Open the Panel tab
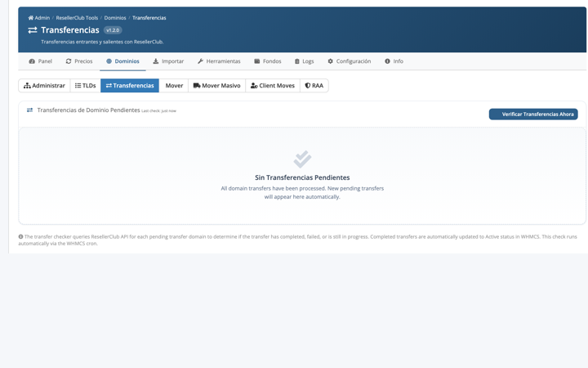The image size is (588, 368). (x=41, y=61)
